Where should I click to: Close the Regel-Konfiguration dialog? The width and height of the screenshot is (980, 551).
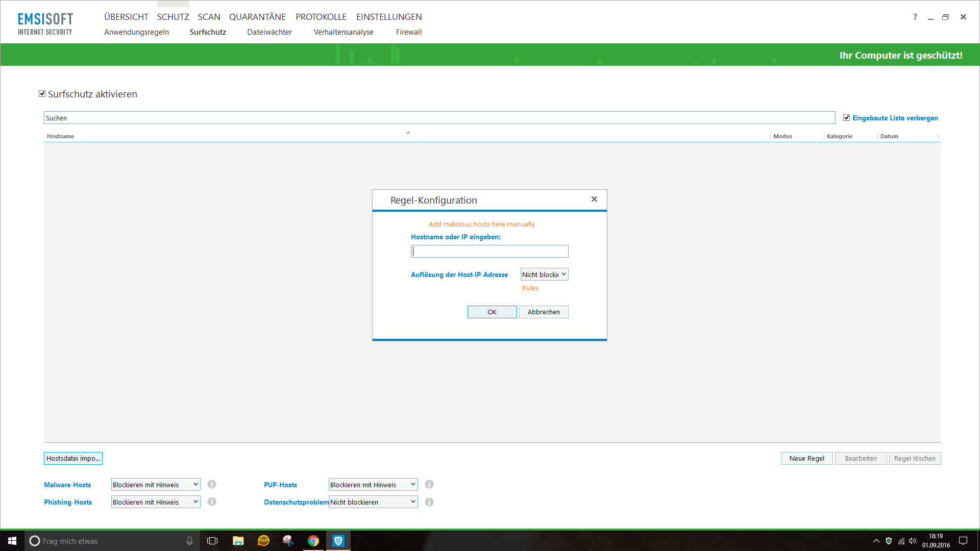[x=594, y=199]
